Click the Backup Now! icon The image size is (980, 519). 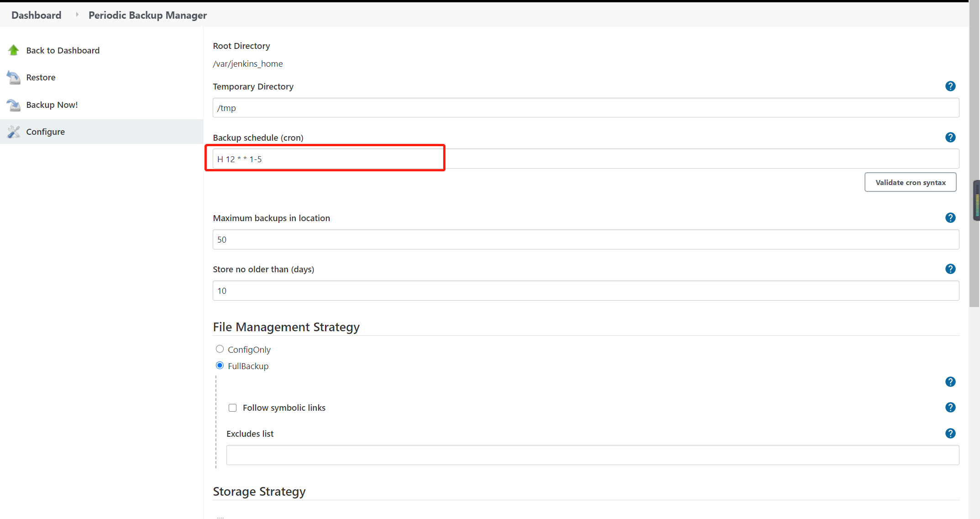pyautogui.click(x=14, y=105)
